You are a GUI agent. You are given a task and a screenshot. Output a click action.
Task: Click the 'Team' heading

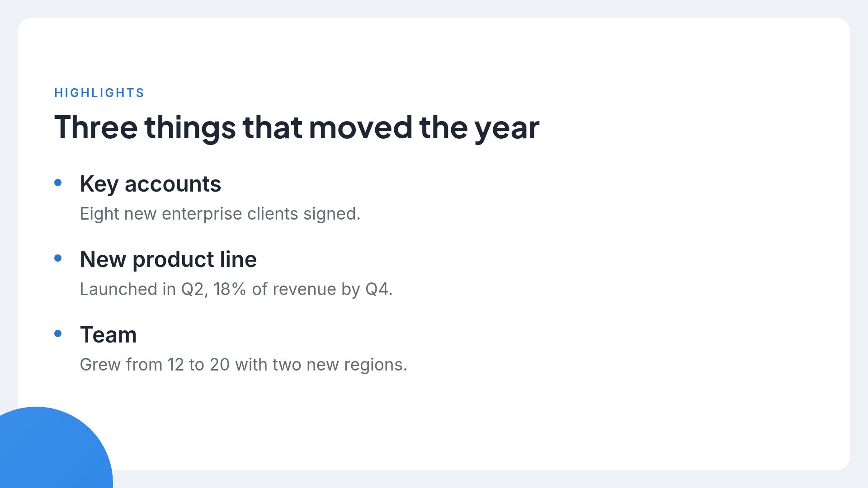tap(108, 335)
